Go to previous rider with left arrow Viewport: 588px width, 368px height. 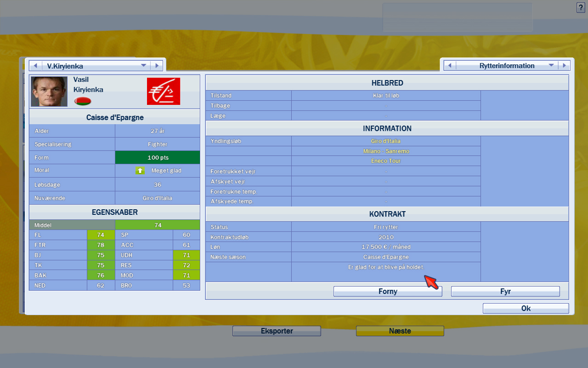(x=35, y=66)
